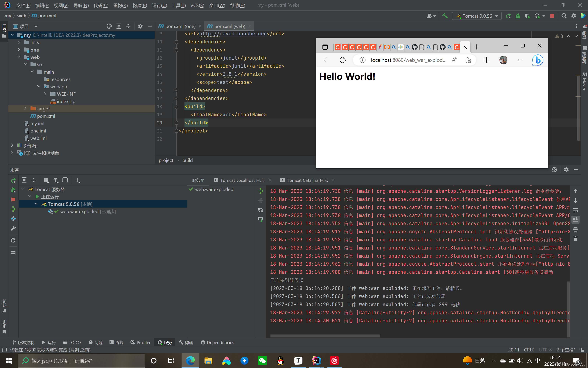Switch to Tomcat Catalina 日志 tab
Viewport: 588px width, 368px height.
tap(307, 180)
